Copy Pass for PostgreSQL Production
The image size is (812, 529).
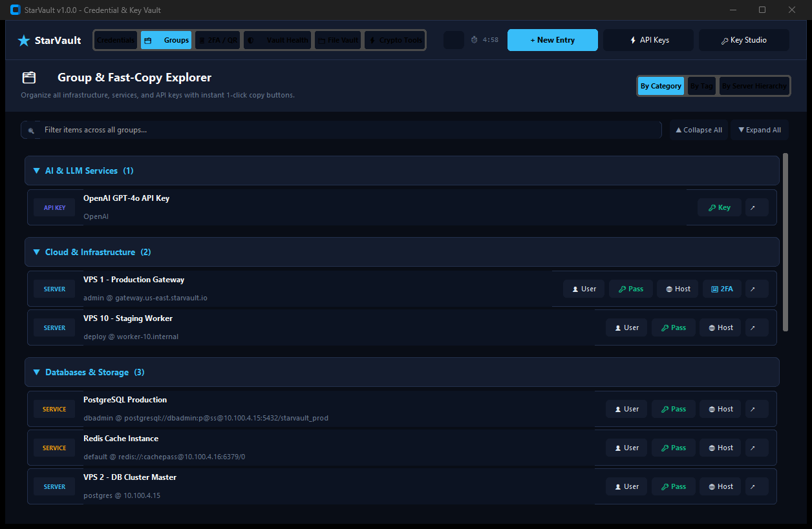pos(673,409)
